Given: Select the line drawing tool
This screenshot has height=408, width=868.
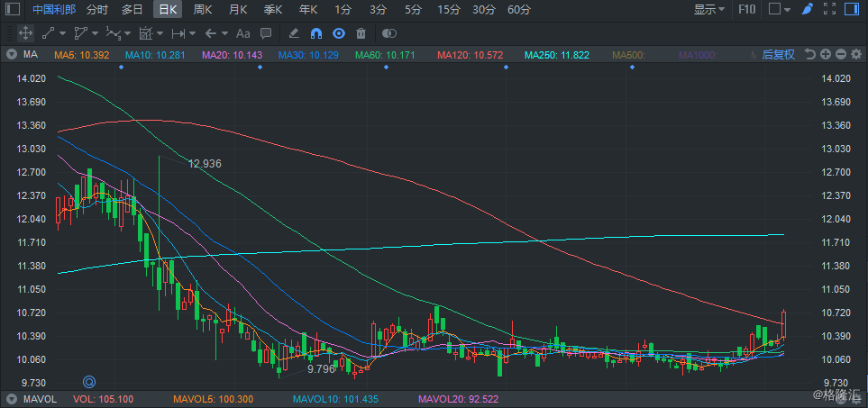Looking at the screenshot, I should click(x=48, y=33).
